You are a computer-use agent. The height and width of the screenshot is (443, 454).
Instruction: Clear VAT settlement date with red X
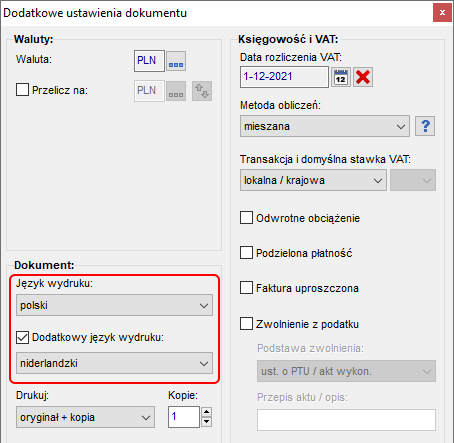363,77
